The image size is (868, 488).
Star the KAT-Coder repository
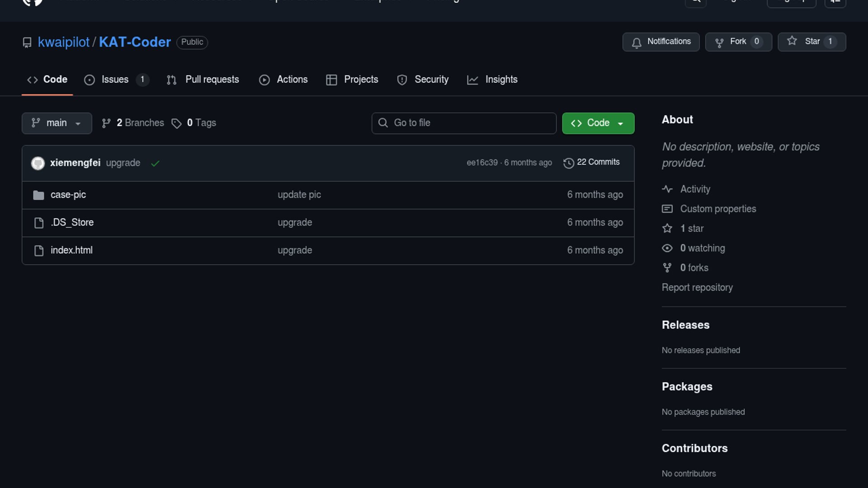[811, 42]
